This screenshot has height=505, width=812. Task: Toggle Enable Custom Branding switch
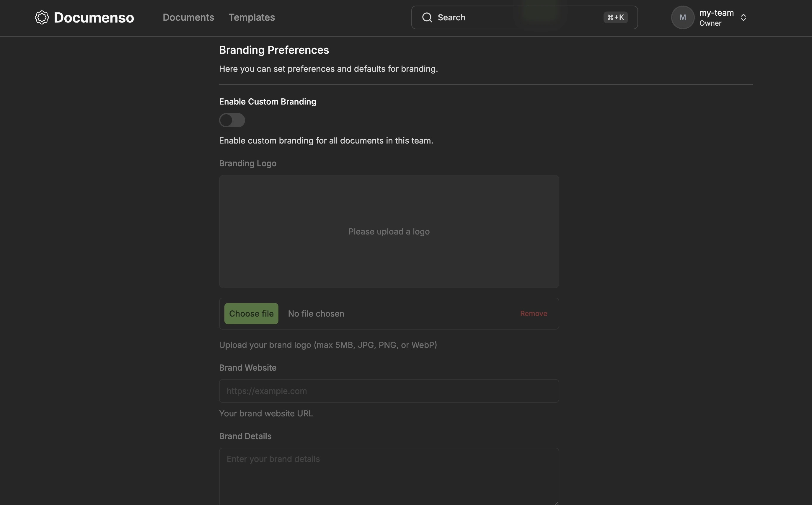(232, 120)
